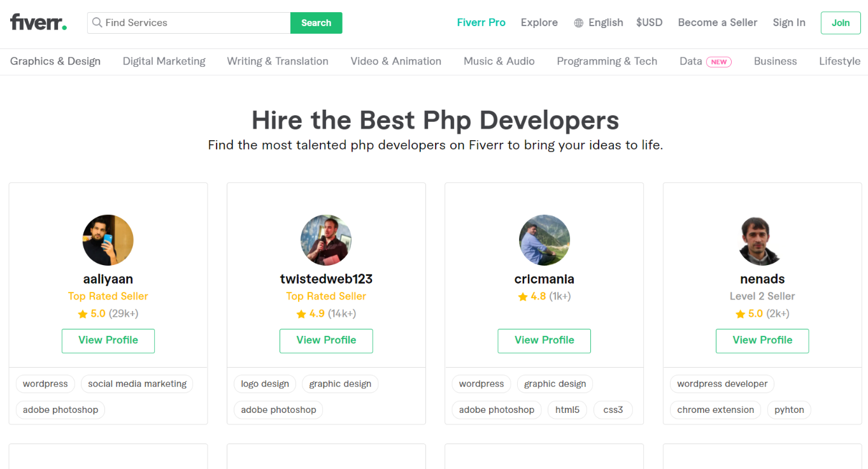Click aaliyaan's rating star icon
This screenshot has width=868, height=469.
click(x=82, y=314)
